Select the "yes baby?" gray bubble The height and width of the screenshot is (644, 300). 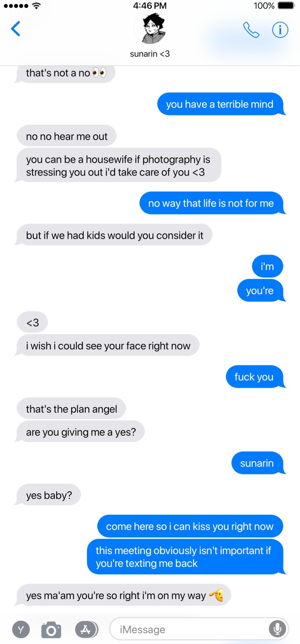48,495
